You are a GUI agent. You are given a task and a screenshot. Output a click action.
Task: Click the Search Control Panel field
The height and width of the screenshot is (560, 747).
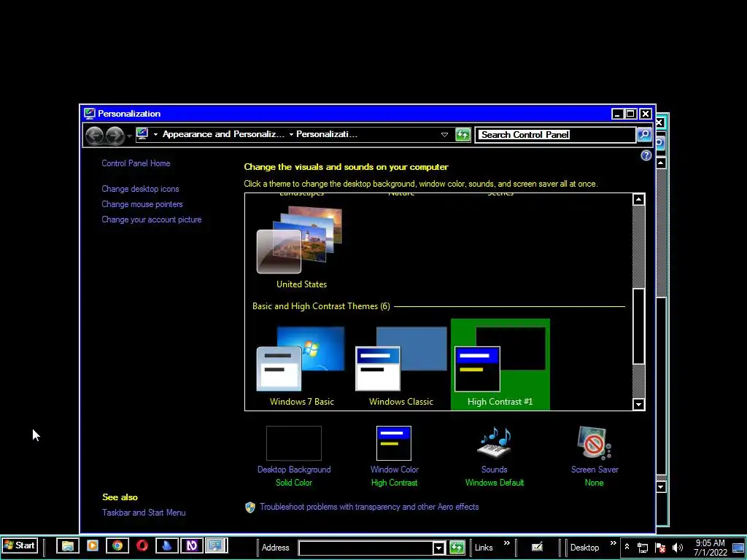[x=555, y=135]
